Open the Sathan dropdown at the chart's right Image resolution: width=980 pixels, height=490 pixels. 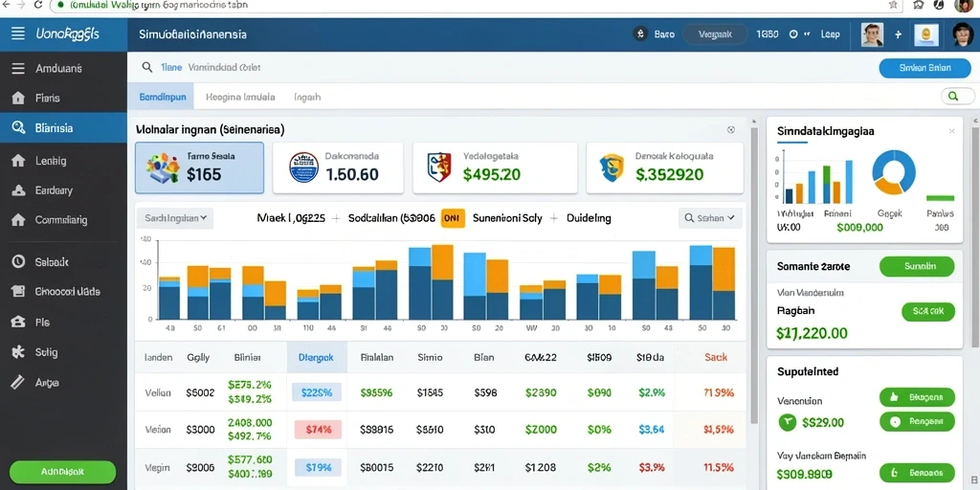tap(711, 218)
